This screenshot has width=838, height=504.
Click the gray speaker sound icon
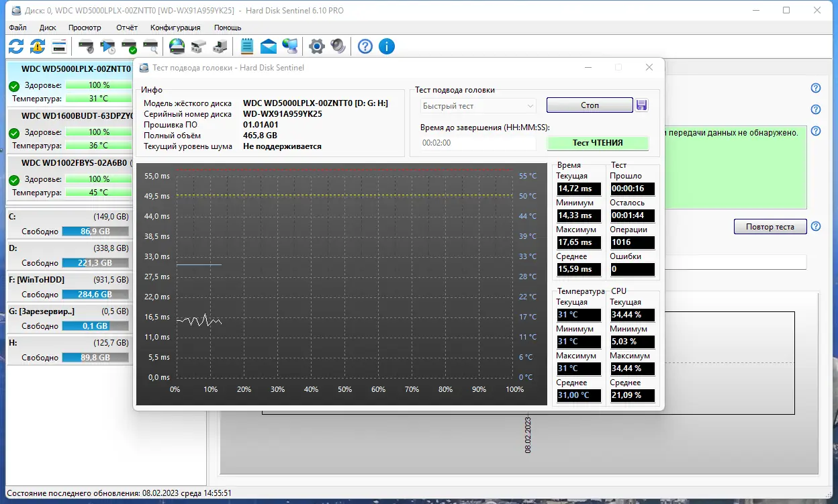point(338,46)
